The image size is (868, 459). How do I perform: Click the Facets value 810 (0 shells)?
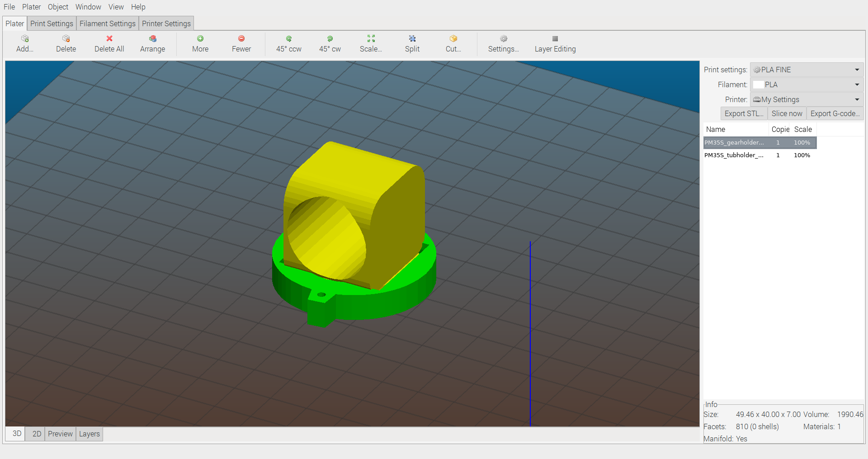coord(757,426)
